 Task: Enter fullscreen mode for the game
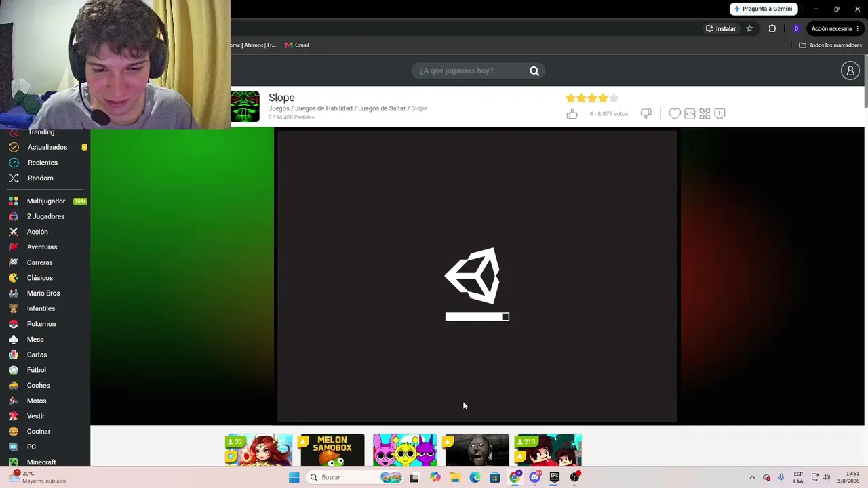click(705, 114)
